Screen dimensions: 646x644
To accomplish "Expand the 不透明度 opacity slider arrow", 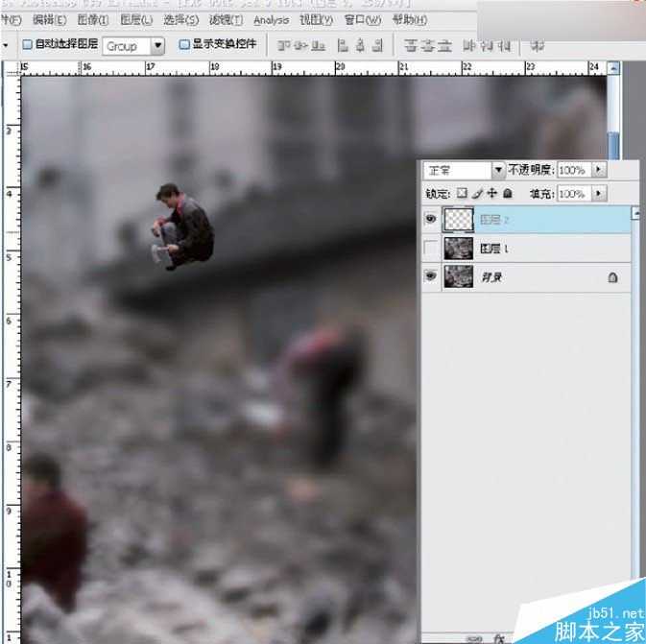I will [x=599, y=170].
